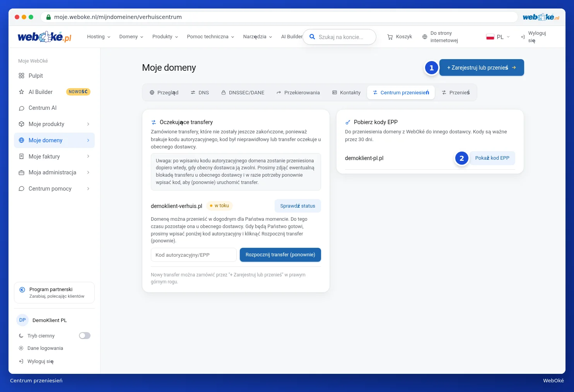Open the Koszyk cart icon

coord(390,37)
